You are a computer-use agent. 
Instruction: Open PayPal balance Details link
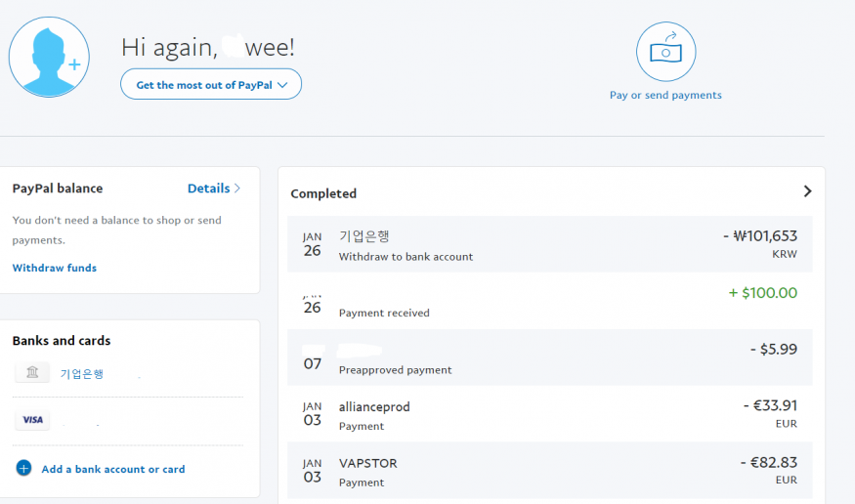pyautogui.click(x=214, y=189)
